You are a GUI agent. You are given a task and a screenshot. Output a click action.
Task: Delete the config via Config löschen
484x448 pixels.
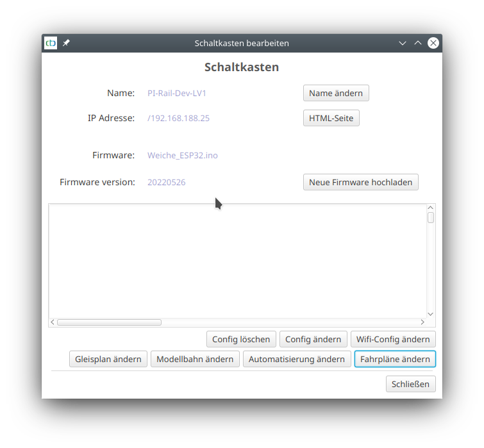tap(242, 339)
